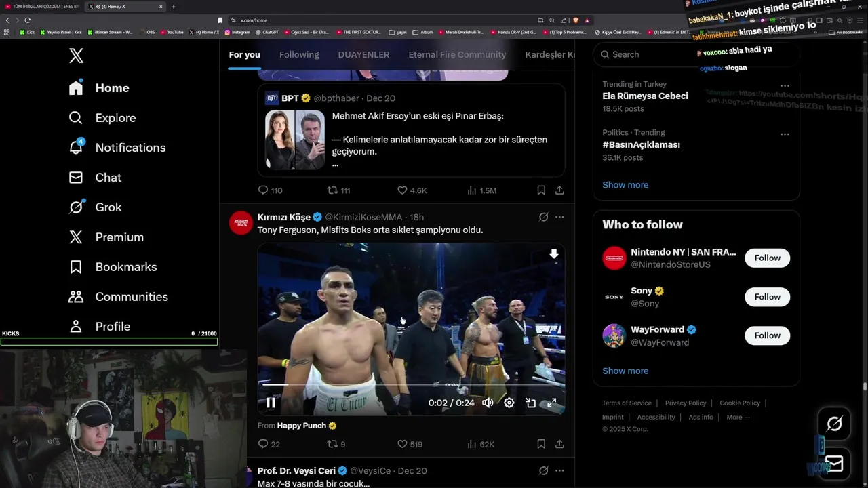The image size is (868, 488).
Task: Show more accounts to follow
Action: (x=625, y=371)
